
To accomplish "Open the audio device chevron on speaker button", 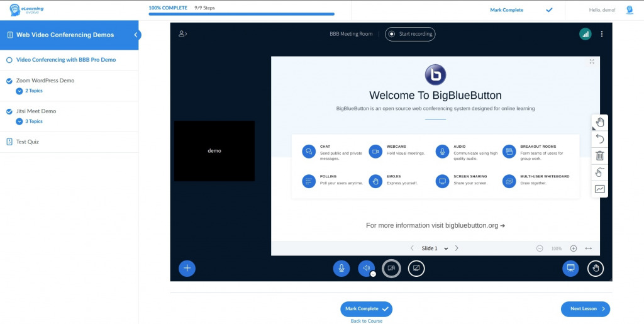I will 373,274.
